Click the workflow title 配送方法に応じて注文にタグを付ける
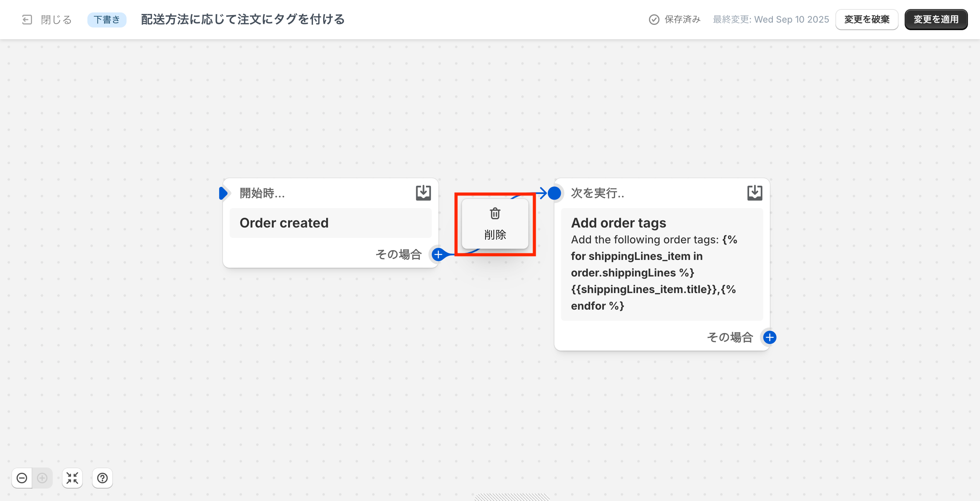The height and width of the screenshot is (501, 980). click(243, 20)
